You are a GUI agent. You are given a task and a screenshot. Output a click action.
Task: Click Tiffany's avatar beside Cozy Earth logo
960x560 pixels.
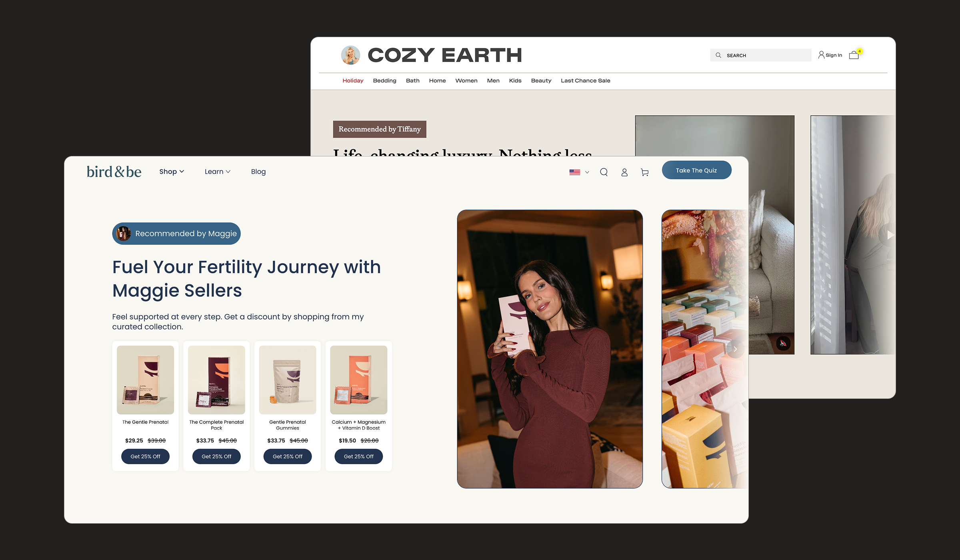350,55
